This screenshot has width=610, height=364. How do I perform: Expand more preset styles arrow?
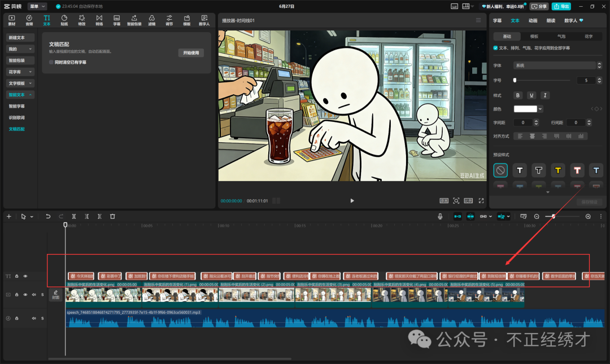pos(548,192)
